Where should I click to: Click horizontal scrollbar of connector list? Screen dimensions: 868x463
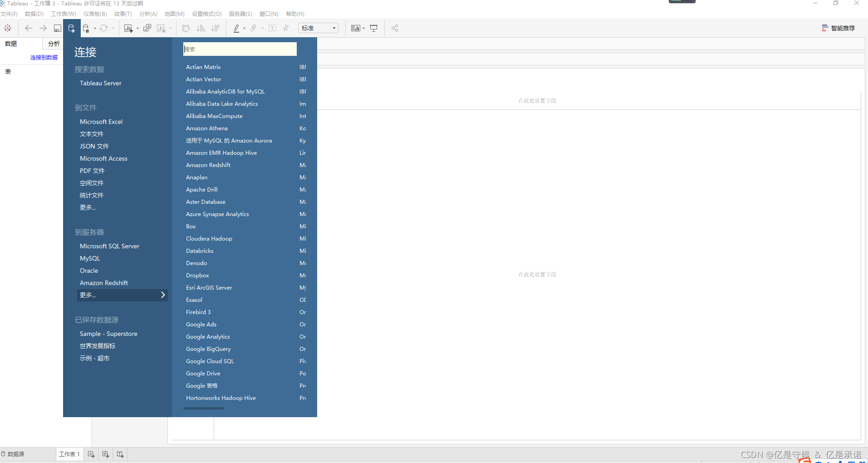(x=204, y=408)
